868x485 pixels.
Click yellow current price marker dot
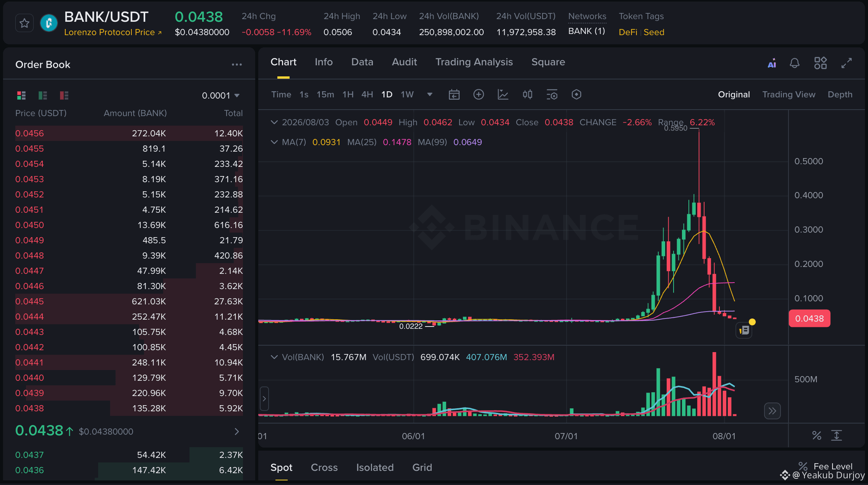point(752,322)
